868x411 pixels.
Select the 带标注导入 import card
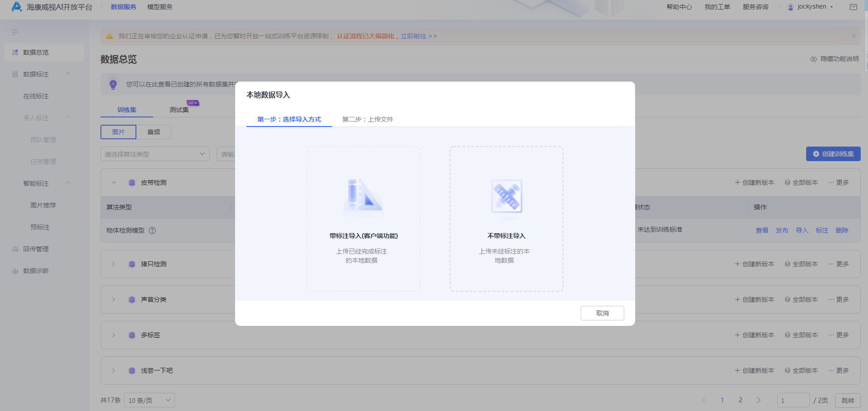click(x=363, y=218)
